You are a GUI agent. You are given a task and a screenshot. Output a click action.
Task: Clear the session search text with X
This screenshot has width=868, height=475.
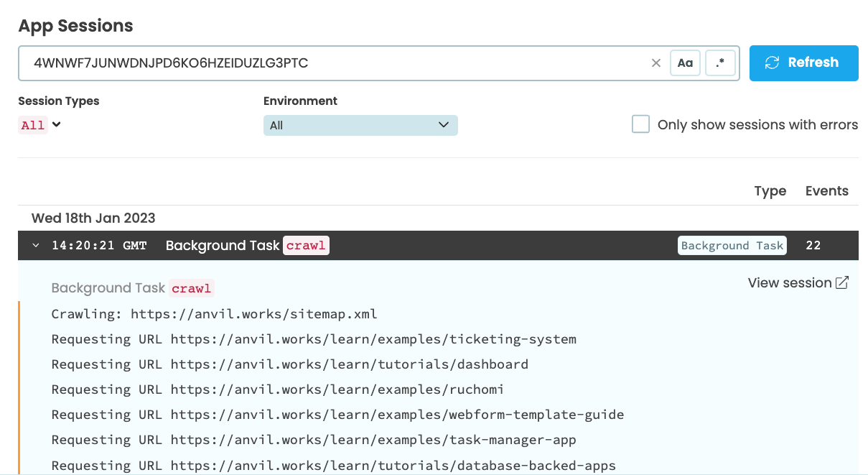(655, 63)
